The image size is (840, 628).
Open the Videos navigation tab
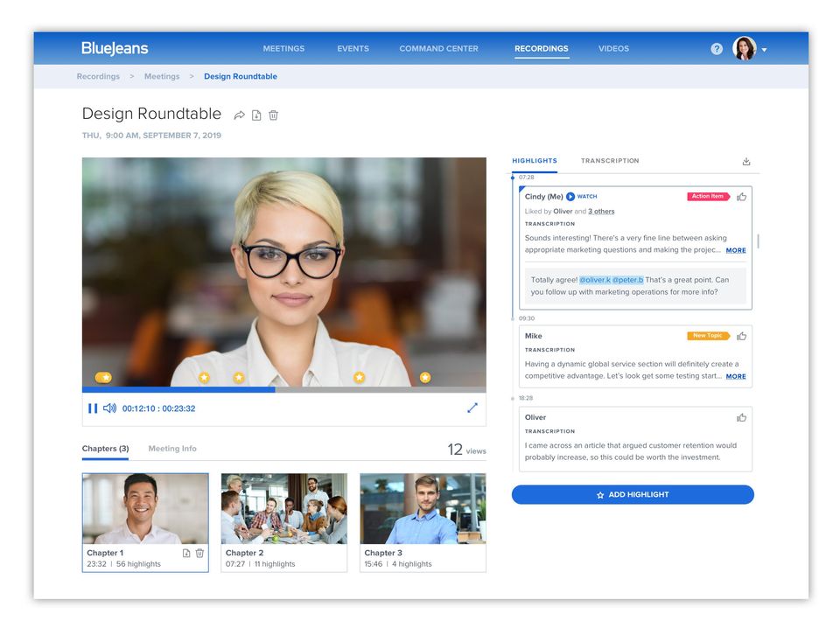(614, 49)
